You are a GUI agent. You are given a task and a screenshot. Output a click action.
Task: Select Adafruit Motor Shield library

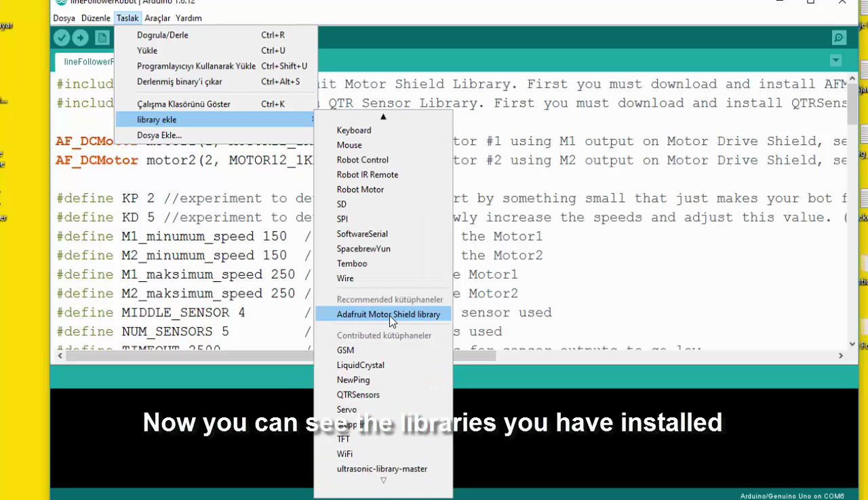pyautogui.click(x=383, y=314)
